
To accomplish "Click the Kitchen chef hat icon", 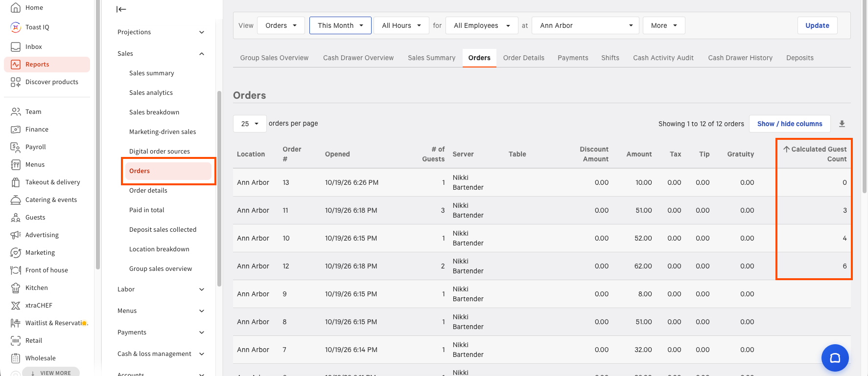I will click(16, 288).
